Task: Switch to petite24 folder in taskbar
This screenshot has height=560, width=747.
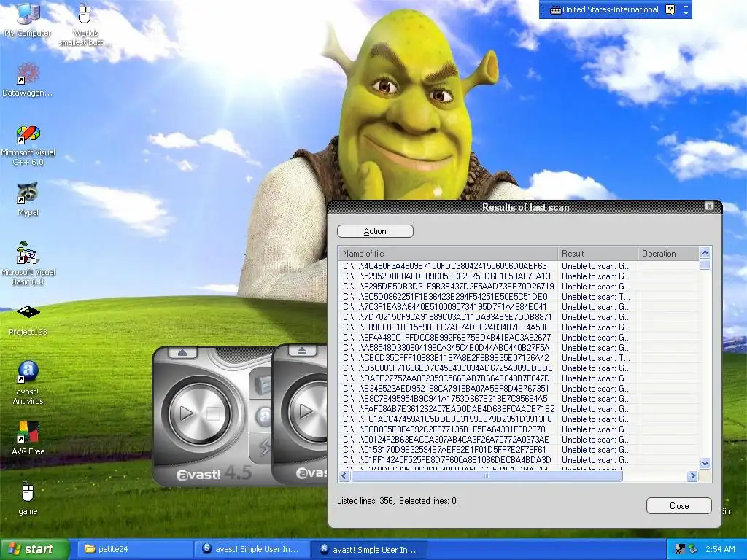Action: [136, 549]
